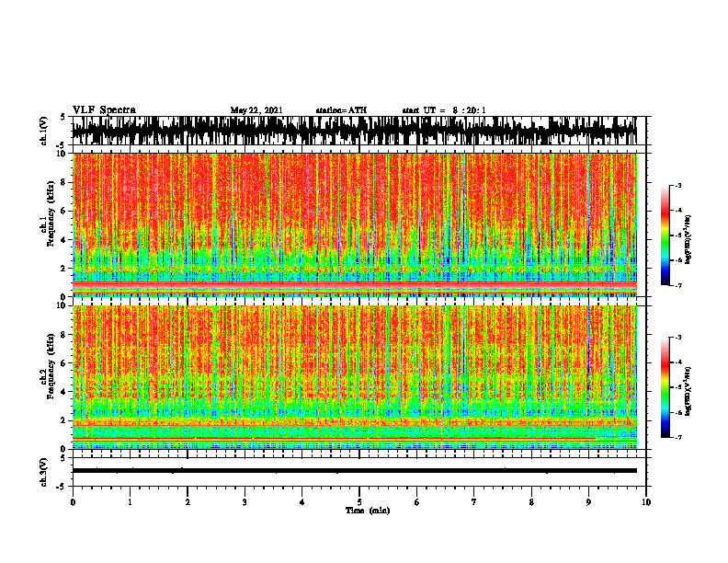Click the "4" kHz tick on ch.2 frequency axis

coord(64,392)
